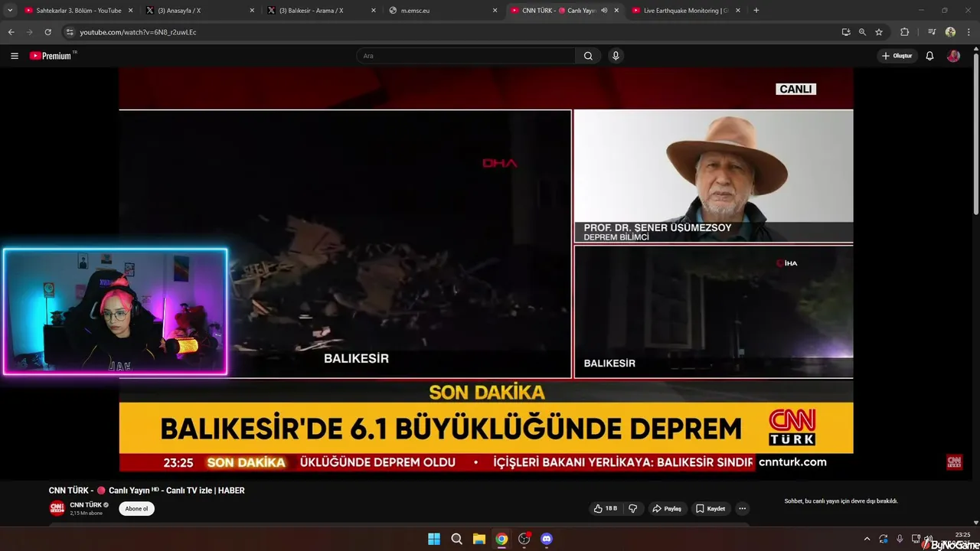This screenshot has width=980, height=551.
Task: Start voice search with the microphone icon
Action: pos(616,56)
